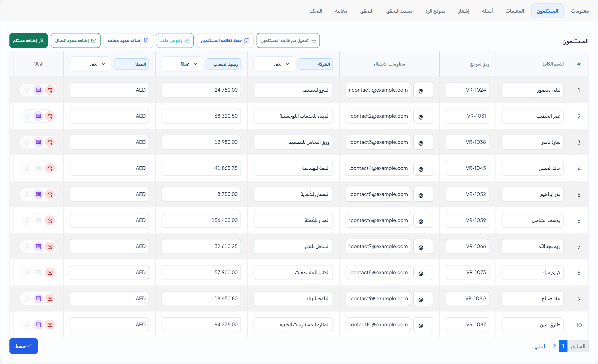
Task: Click the إضافة عمود معلمة button
Action: (128, 40)
